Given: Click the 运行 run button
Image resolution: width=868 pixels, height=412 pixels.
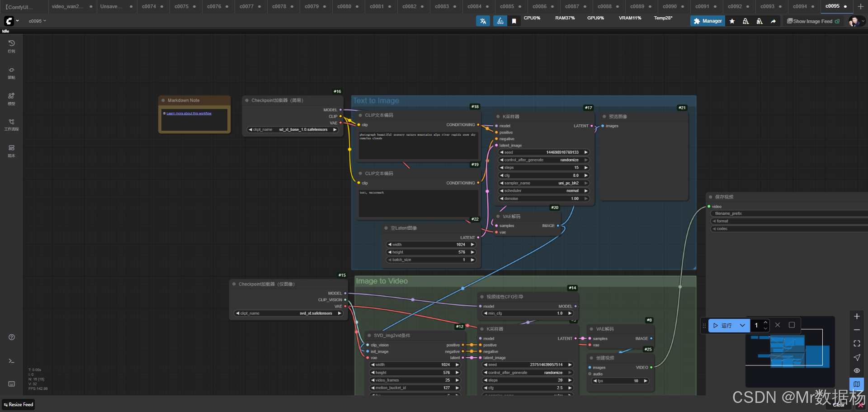Looking at the screenshot, I should click(723, 325).
